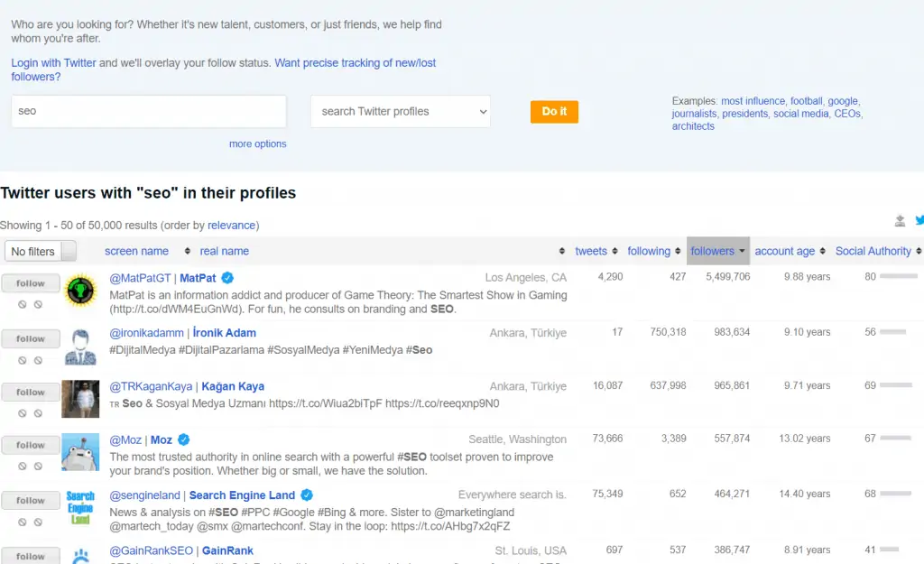Sort table by account age column

pyautogui.click(x=789, y=251)
